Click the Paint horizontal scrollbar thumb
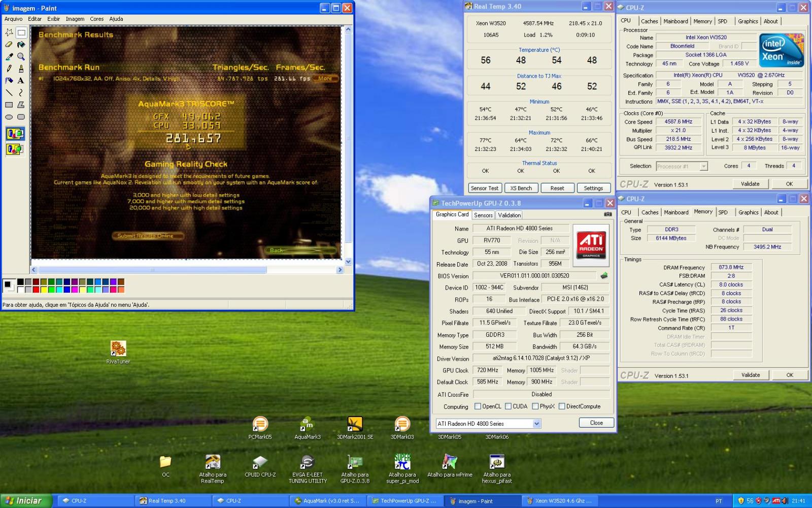This screenshot has width=812, height=508. coord(152,270)
